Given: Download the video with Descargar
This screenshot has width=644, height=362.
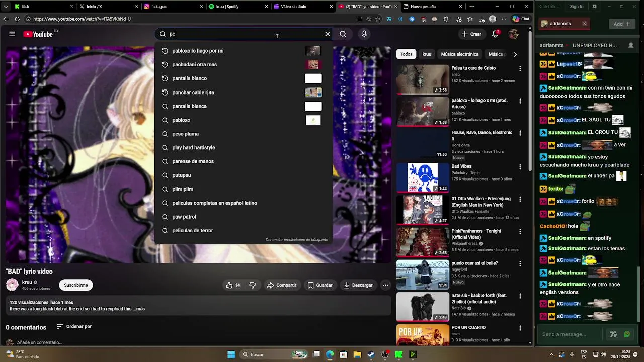Looking at the screenshot, I should tap(358, 285).
